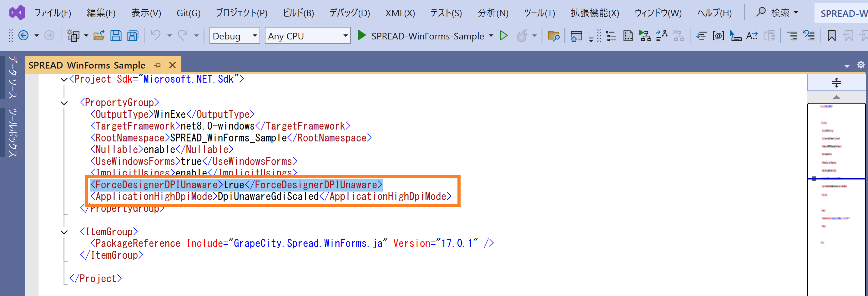Click the Visual Studio logo icon
868x296 pixels.
pos(17,13)
